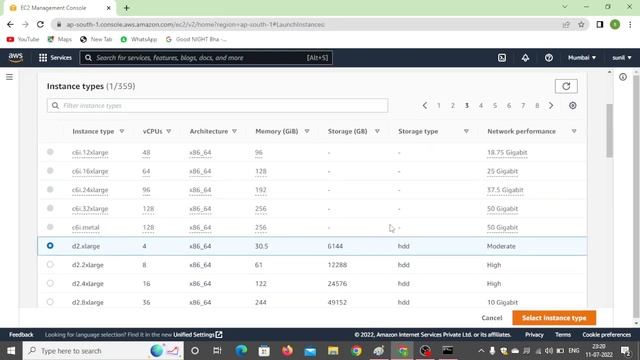Image resolution: width=640 pixels, height=360 pixels.
Task: Select the c6i.16xlarge radio button
Action: point(50,171)
